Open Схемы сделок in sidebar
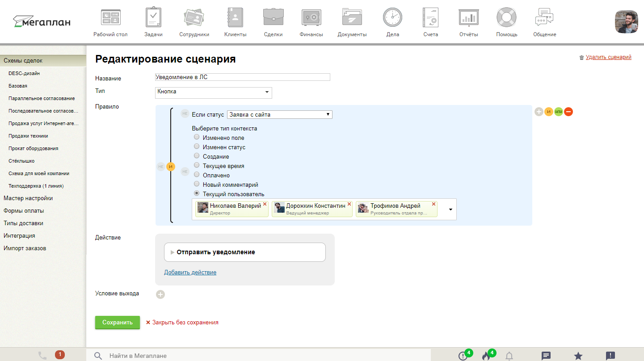 (x=43, y=61)
